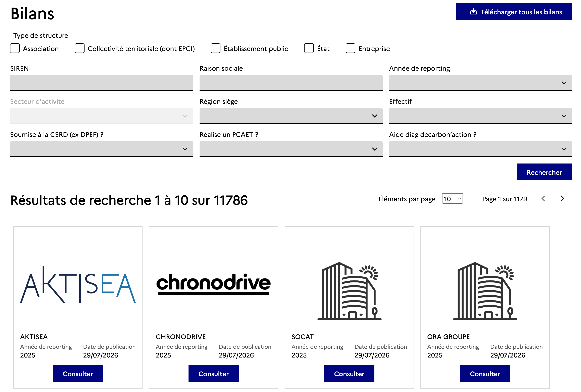Click the AKTISEA card title

pyautogui.click(x=34, y=337)
